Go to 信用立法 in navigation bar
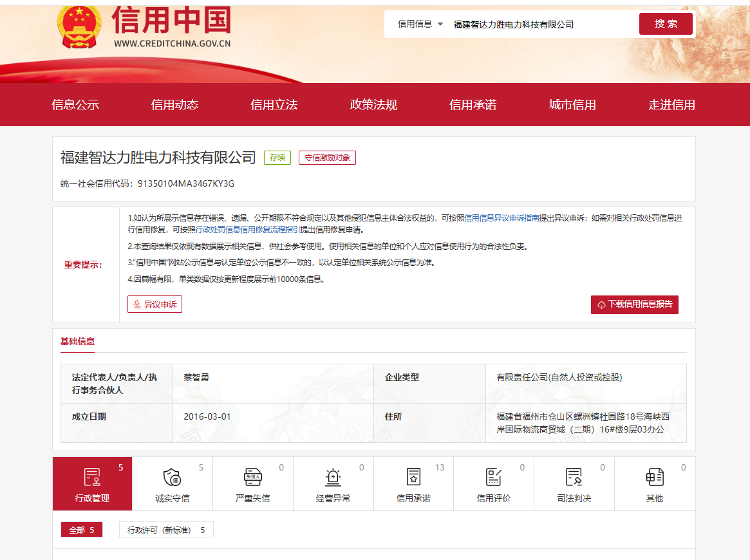This screenshot has height=560, width=750. (x=274, y=105)
